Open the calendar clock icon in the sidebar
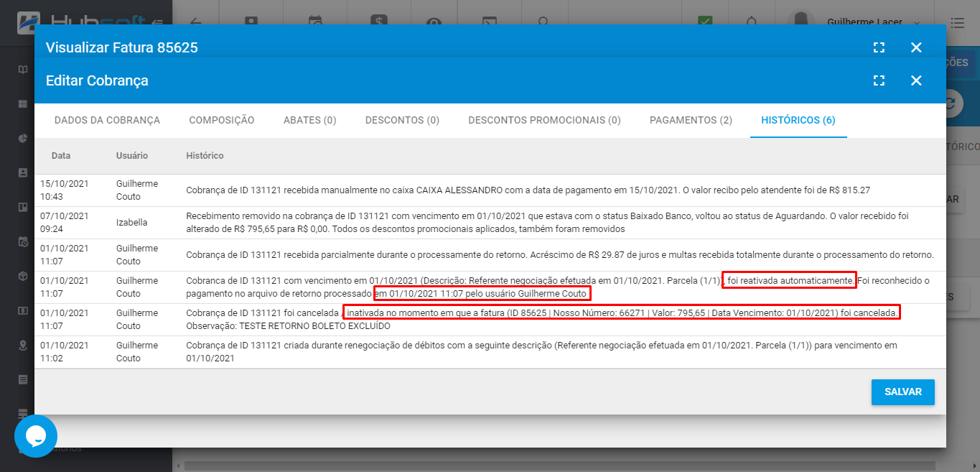This screenshot has height=472, width=980. click(23, 241)
